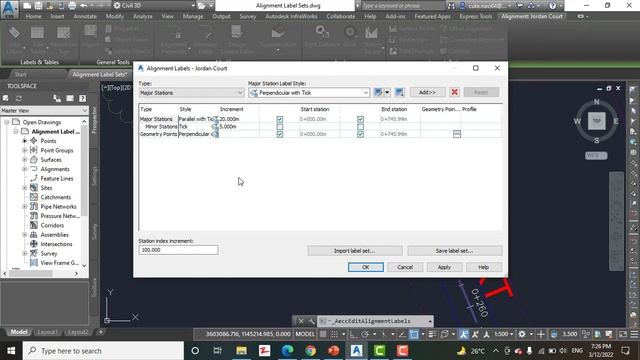Screen dimensions: 640x360
Task: Click the Save label set button
Action: click(455, 251)
